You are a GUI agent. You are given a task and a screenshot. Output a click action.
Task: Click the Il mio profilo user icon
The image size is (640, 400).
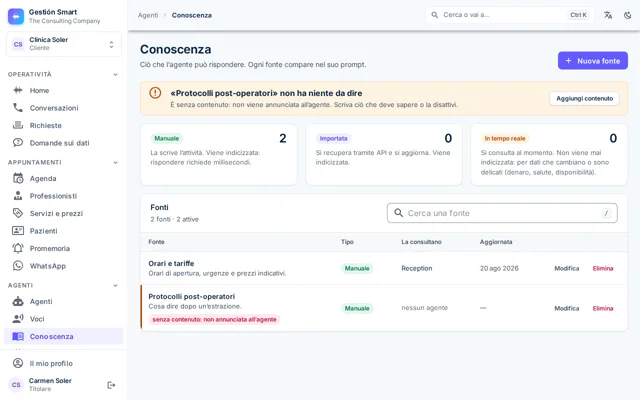coord(18,363)
